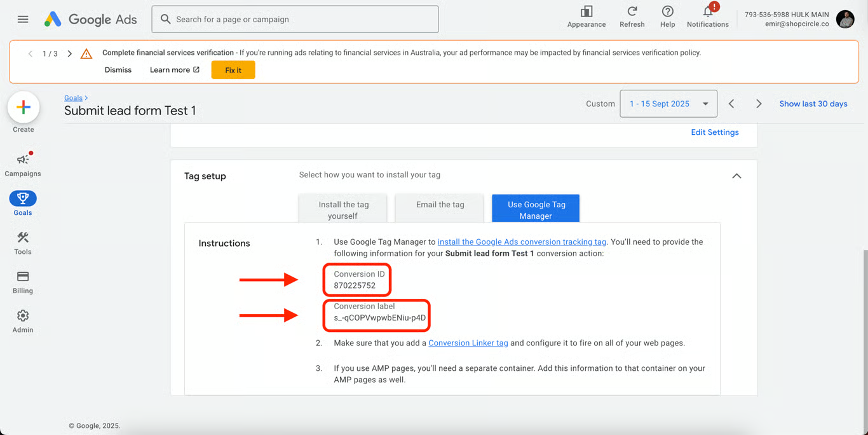Go to previous date period

click(731, 104)
